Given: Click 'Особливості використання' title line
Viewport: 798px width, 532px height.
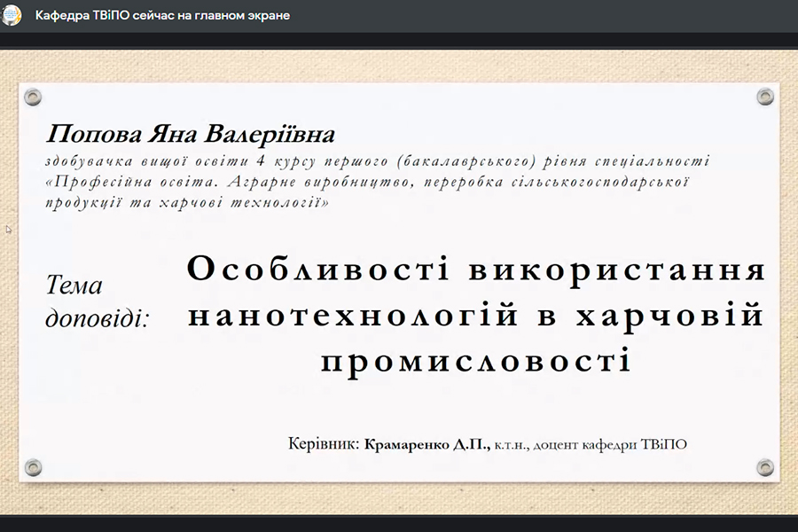Looking at the screenshot, I should (476, 270).
